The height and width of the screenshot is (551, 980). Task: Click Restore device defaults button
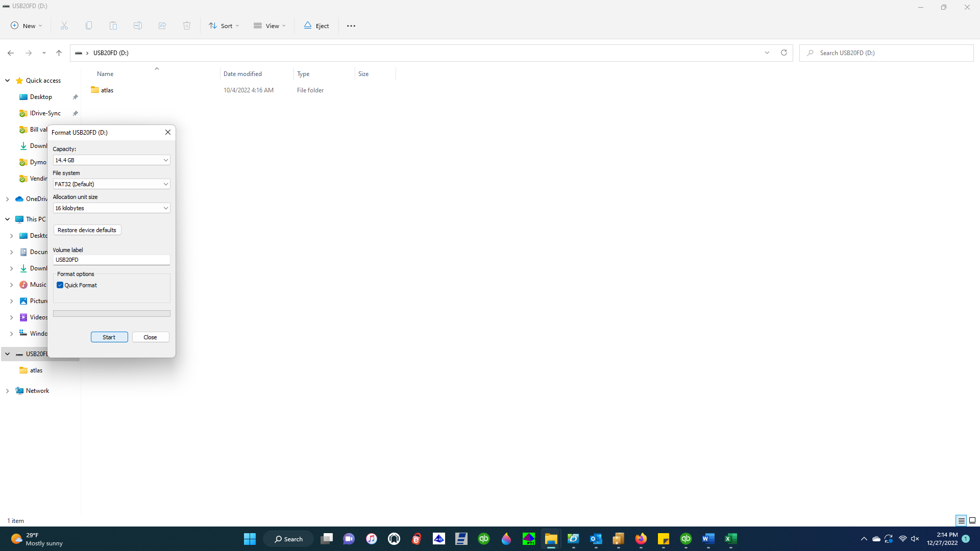[x=87, y=230]
